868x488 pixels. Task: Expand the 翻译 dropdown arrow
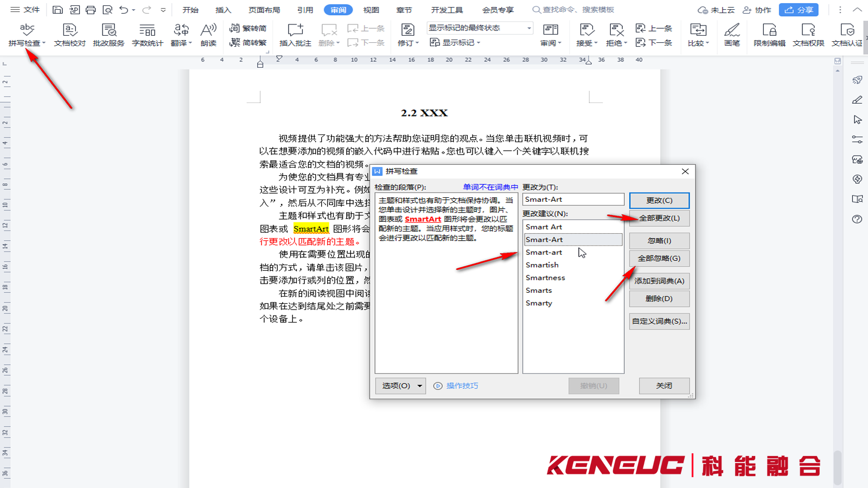click(x=190, y=43)
